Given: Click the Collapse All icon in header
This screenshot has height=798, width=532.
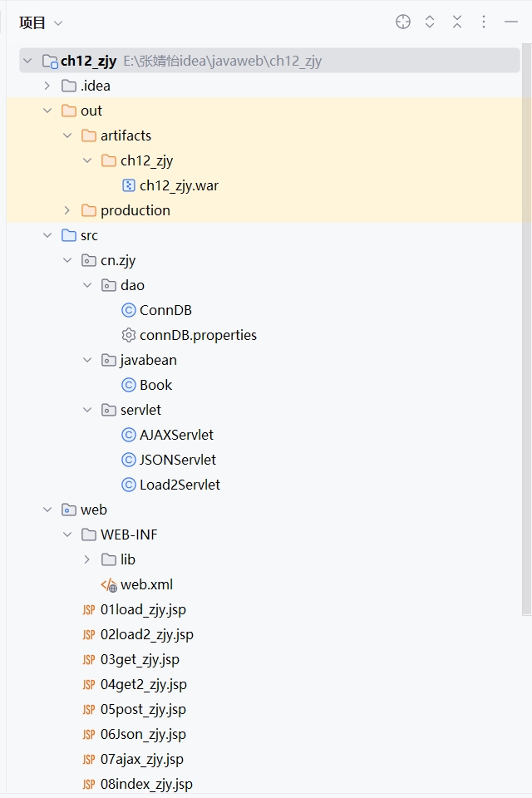Looking at the screenshot, I should [x=457, y=22].
